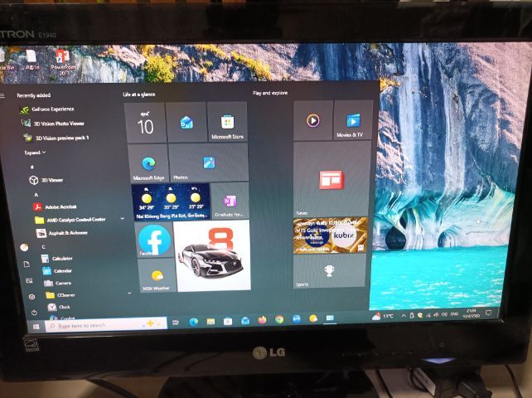The height and width of the screenshot is (398, 532).
Task: Open the 3D Viewer app
Action: point(47,180)
